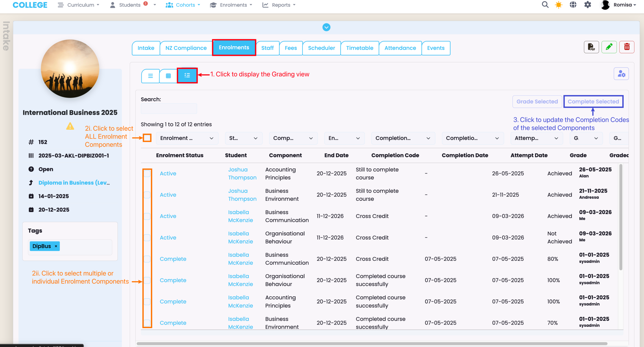Expand the collapsed header chevron circle
The width and height of the screenshot is (644, 347).
326,27
